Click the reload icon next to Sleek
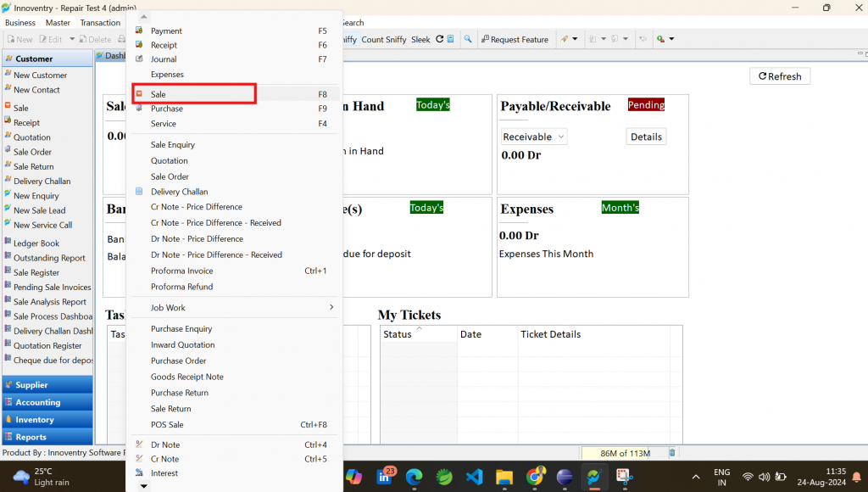 coord(440,39)
